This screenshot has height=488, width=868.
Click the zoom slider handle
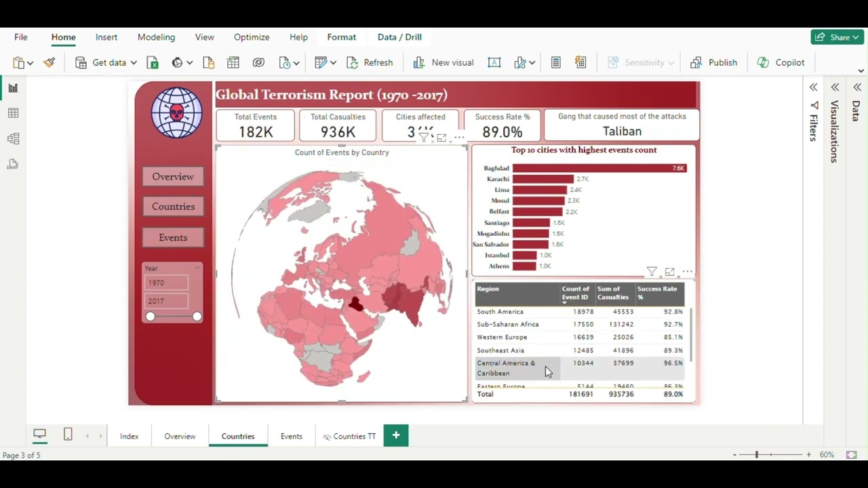point(757,455)
